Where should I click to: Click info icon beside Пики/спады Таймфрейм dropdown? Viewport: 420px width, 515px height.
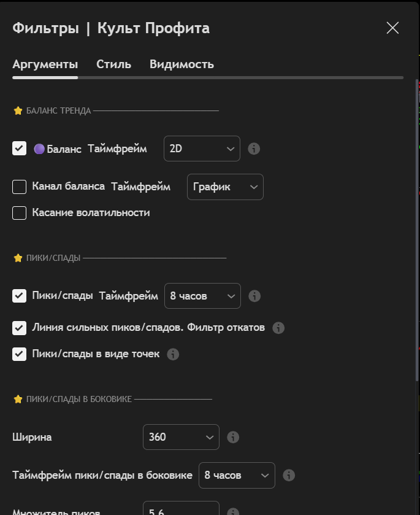[254, 296]
